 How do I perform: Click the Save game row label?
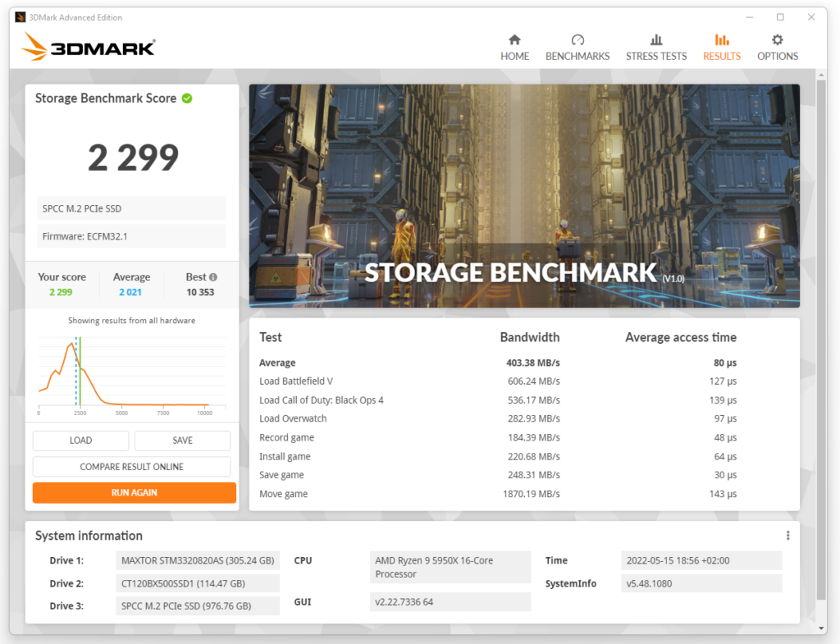point(281,475)
